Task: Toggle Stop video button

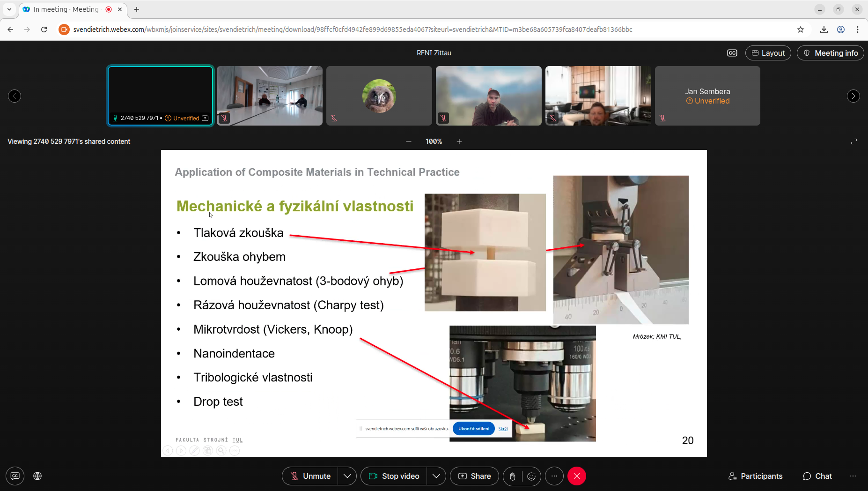Action: pos(394,476)
